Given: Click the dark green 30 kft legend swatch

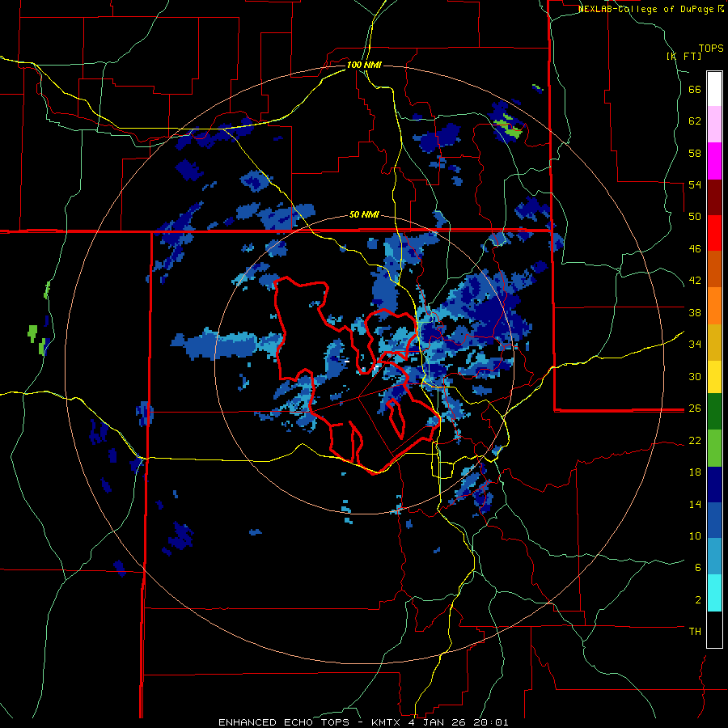Looking at the screenshot, I should click(x=714, y=412).
